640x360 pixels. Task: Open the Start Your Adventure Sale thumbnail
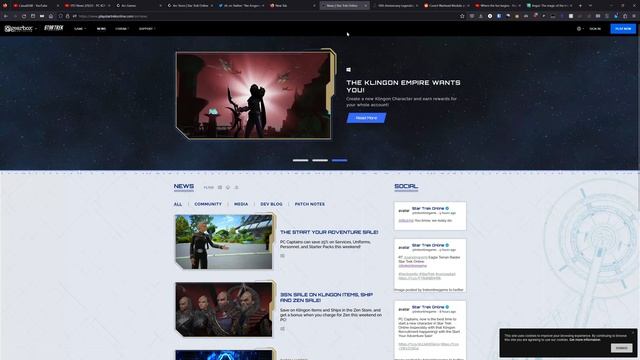tap(224, 242)
